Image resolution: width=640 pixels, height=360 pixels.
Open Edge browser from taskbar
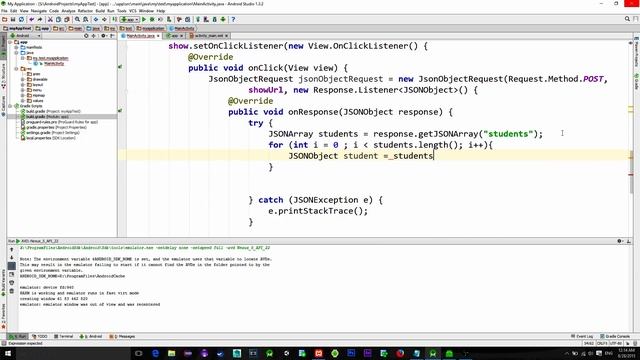pos(155,353)
